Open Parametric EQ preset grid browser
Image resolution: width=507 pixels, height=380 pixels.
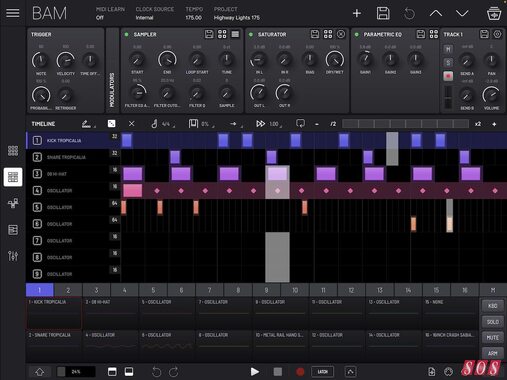(x=434, y=34)
